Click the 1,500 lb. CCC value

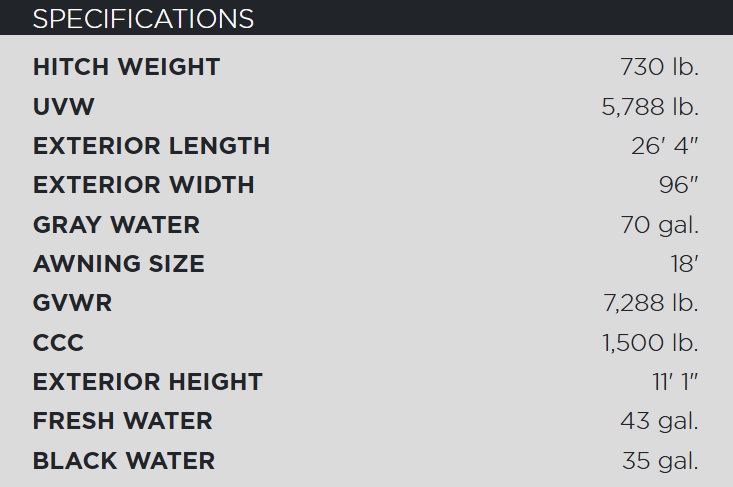650,343
